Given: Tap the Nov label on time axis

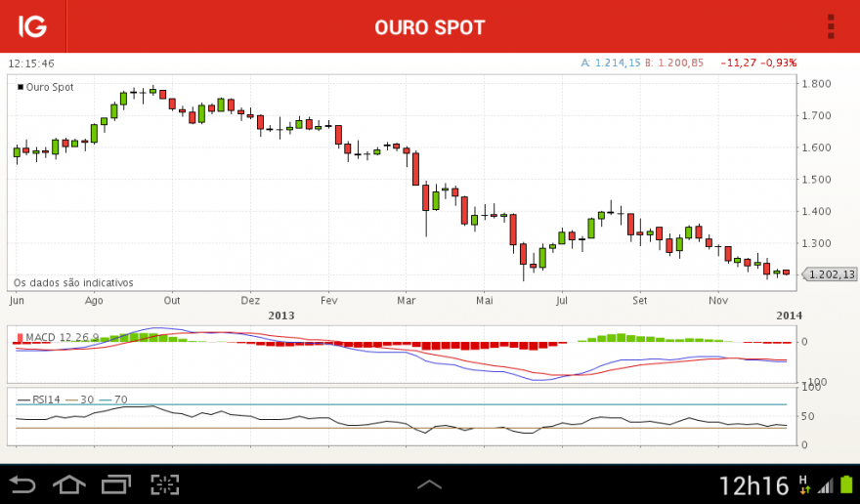Looking at the screenshot, I should click(x=718, y=301).
